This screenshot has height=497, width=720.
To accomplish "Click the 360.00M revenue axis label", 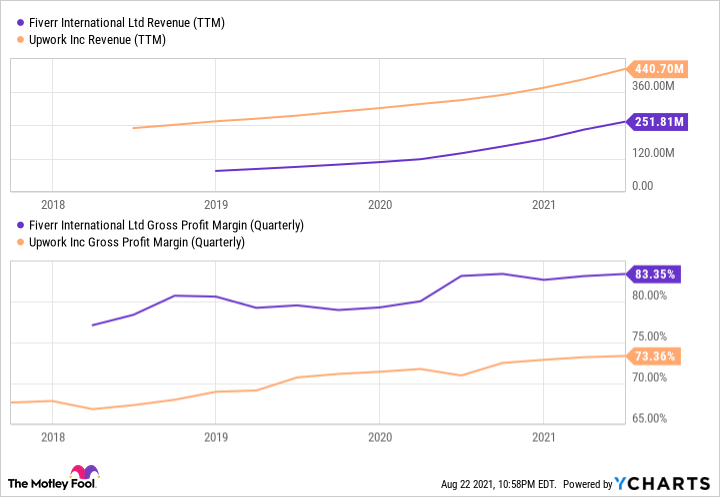I will [656, 86].
